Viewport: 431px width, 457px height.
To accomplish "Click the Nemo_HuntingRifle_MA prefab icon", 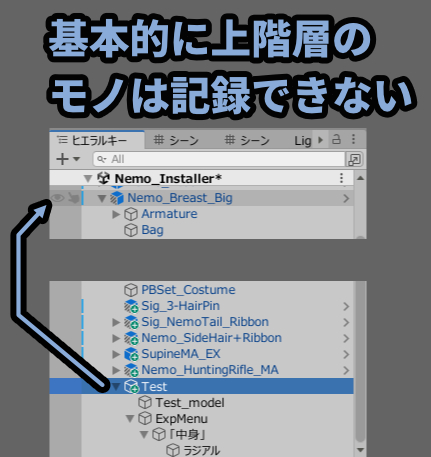I will (131, 370).
